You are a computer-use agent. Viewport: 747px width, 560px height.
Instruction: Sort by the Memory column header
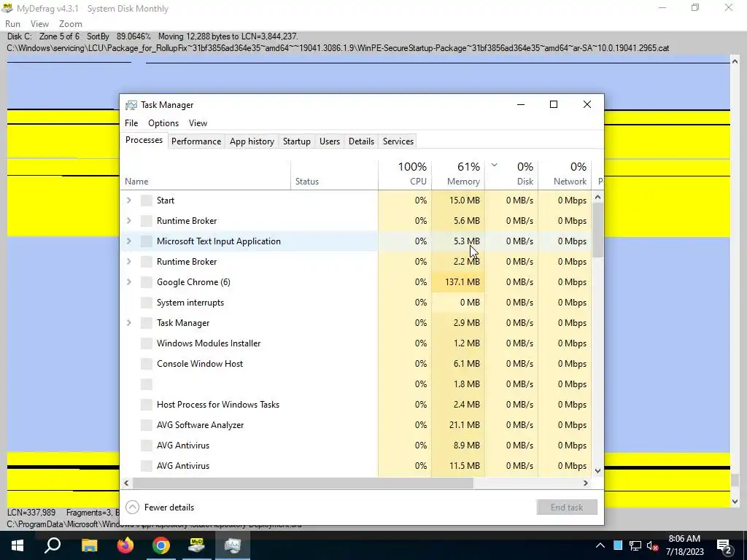[458, 175]
